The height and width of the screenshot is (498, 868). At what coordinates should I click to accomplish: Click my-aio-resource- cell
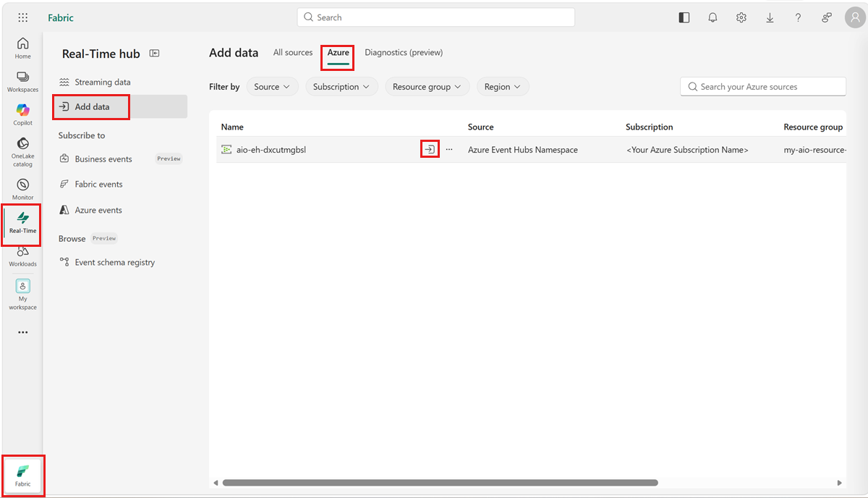(814, 150)
